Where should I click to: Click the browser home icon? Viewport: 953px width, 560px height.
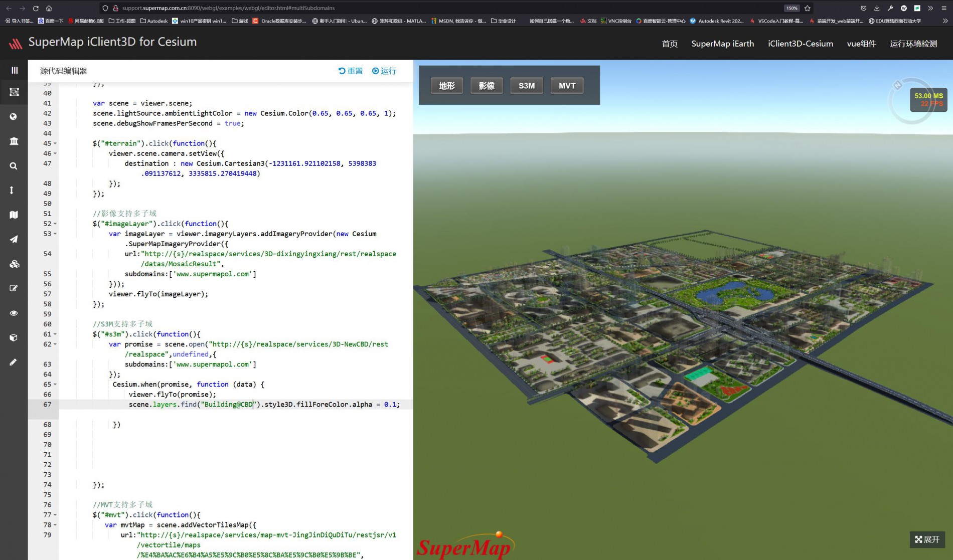(x=49, y=8)
